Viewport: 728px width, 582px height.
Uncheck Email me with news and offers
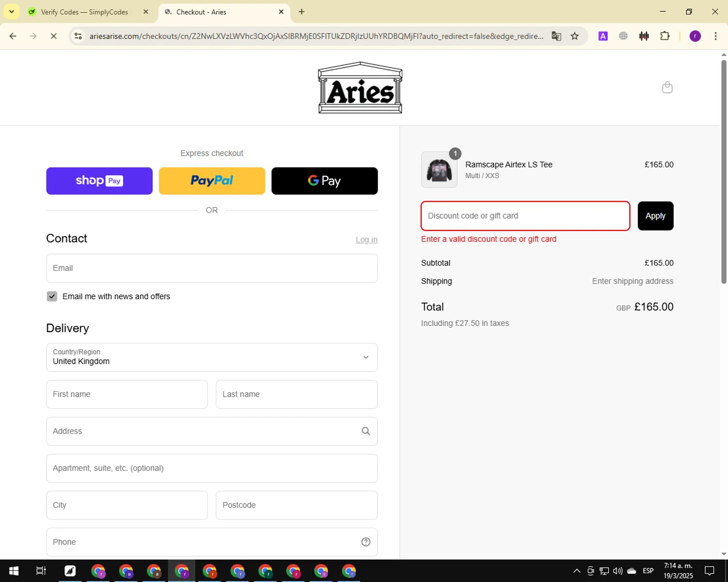pos(52,296)
